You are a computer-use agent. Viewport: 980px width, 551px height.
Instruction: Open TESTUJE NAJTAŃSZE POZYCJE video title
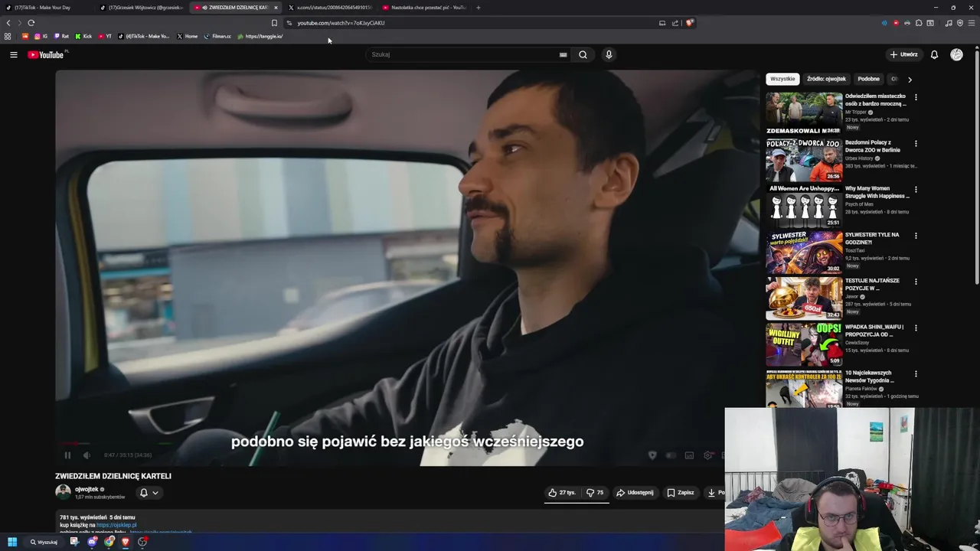coord(874,285)
